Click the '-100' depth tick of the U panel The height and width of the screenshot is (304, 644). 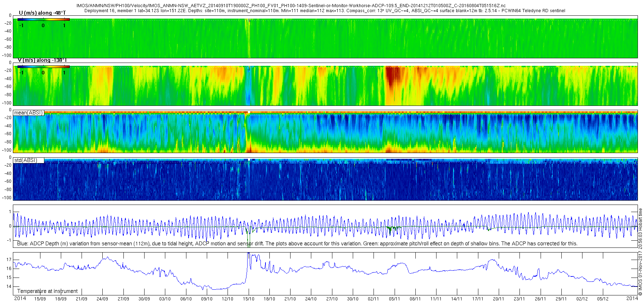tap(7, 55)
